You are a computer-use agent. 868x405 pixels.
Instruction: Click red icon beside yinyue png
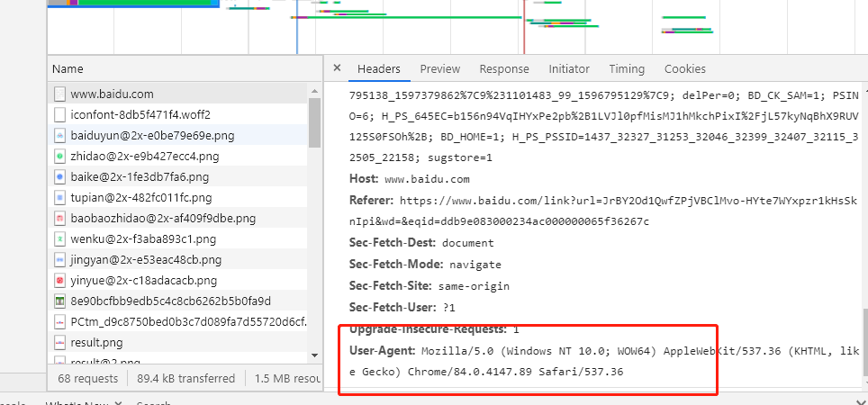(x=59, y=281)
